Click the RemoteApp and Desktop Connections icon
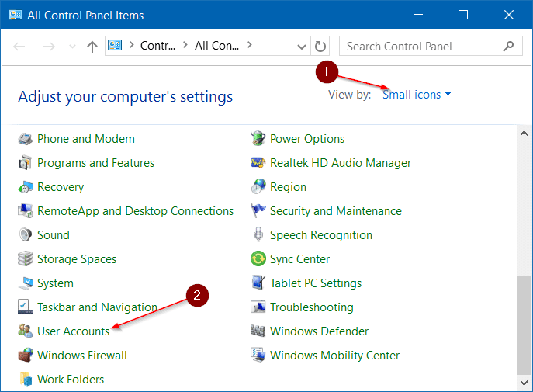This screenshot has width=533, height=392. click(26, 211)
